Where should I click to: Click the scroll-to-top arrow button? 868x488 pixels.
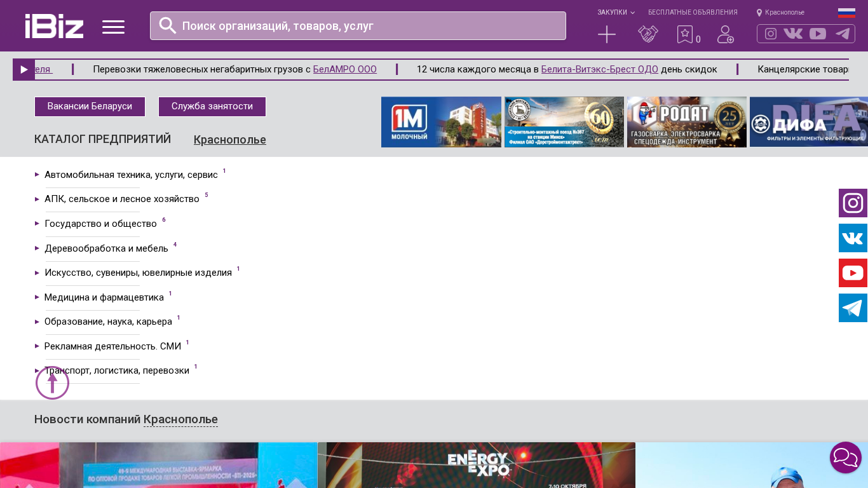click(52, 383)
